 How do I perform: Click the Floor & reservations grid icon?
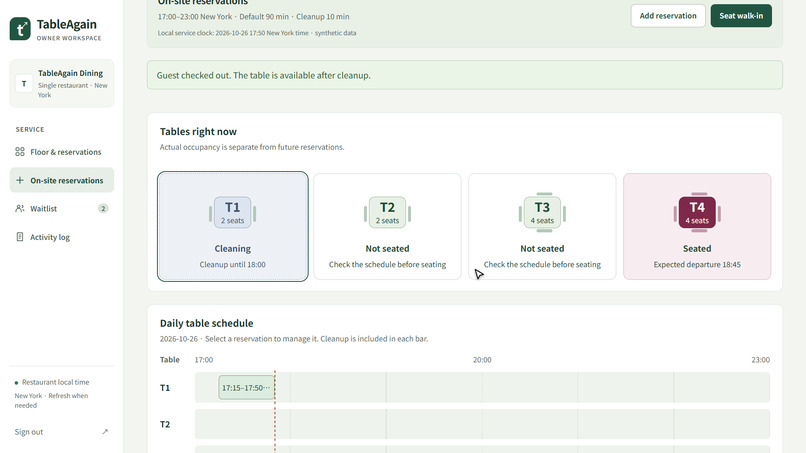pyautogui.click(x=20, y=152)
